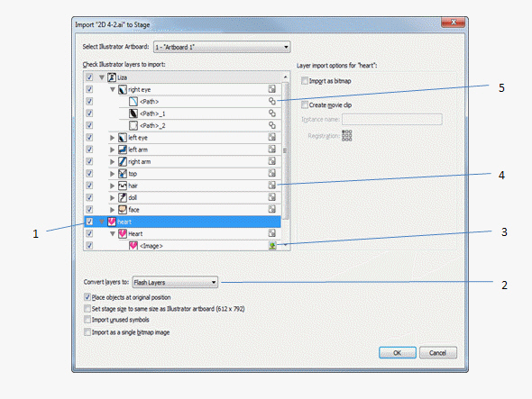Click the selected heart layer thumbnail
The height and width of the screenshot is (399, 532).
tap(112, 222)
